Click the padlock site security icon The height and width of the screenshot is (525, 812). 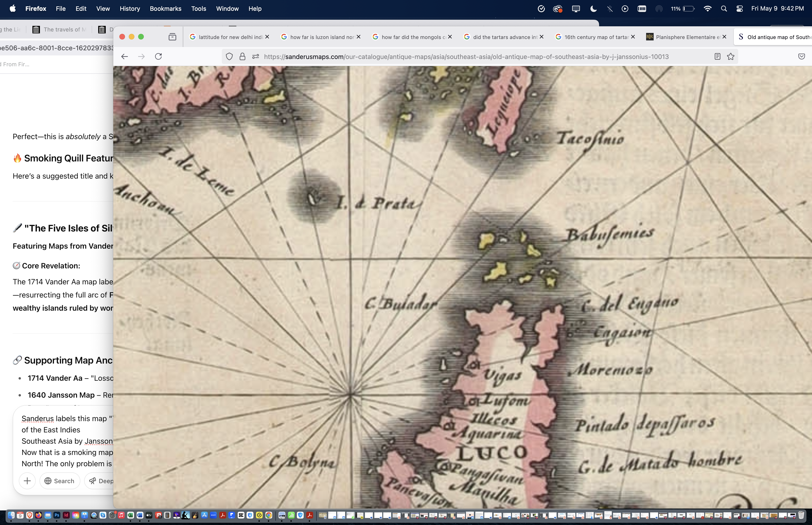(x=242, y=57)
